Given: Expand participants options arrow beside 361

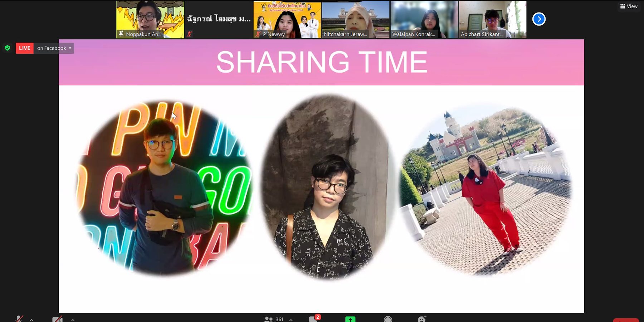Looking at the screenshot, I should 291,319.
